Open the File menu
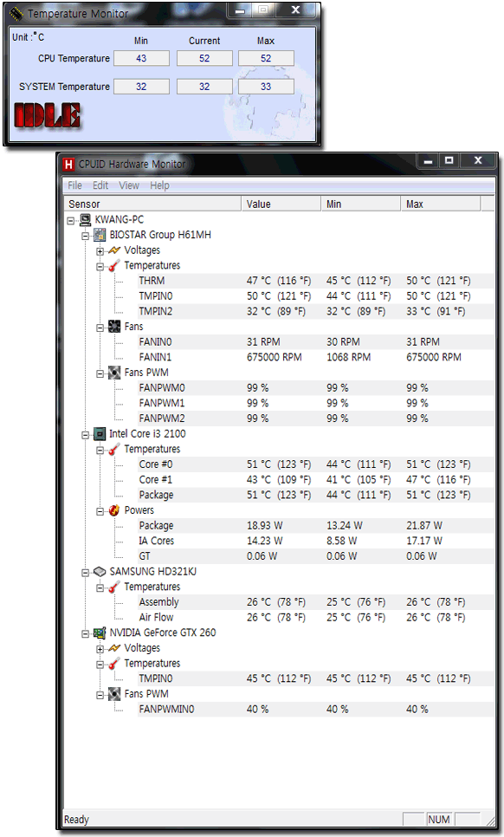Screen dimensions: 504x837 pos(74,185)
